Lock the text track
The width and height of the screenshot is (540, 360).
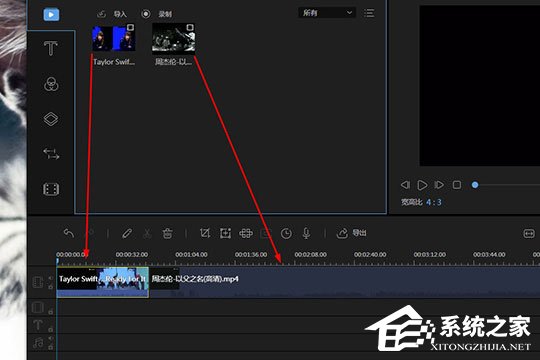click(x=51, y=329)
